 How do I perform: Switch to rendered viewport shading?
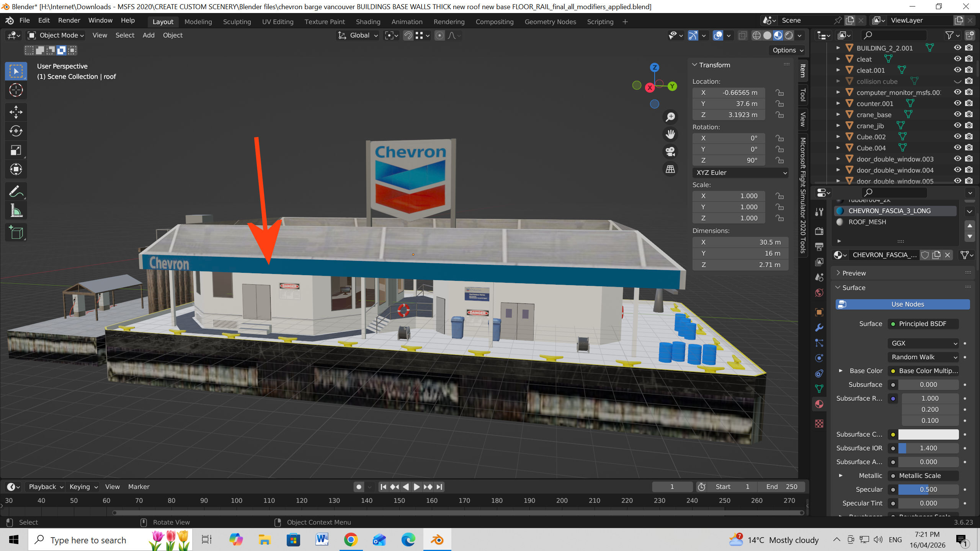(x=789, y=36)
